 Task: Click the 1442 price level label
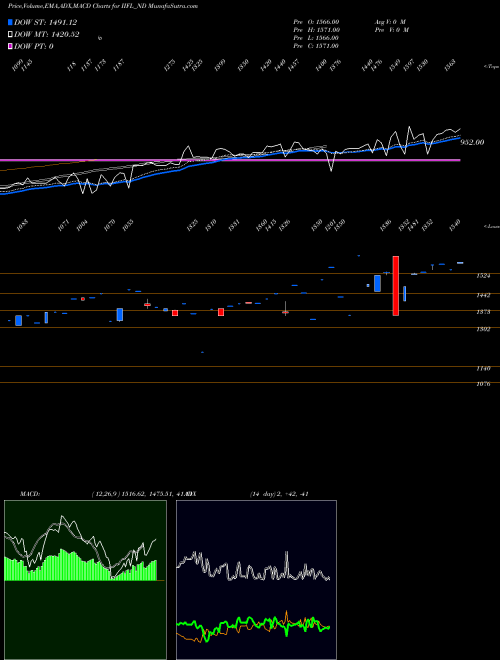click(x=484, y=295)
